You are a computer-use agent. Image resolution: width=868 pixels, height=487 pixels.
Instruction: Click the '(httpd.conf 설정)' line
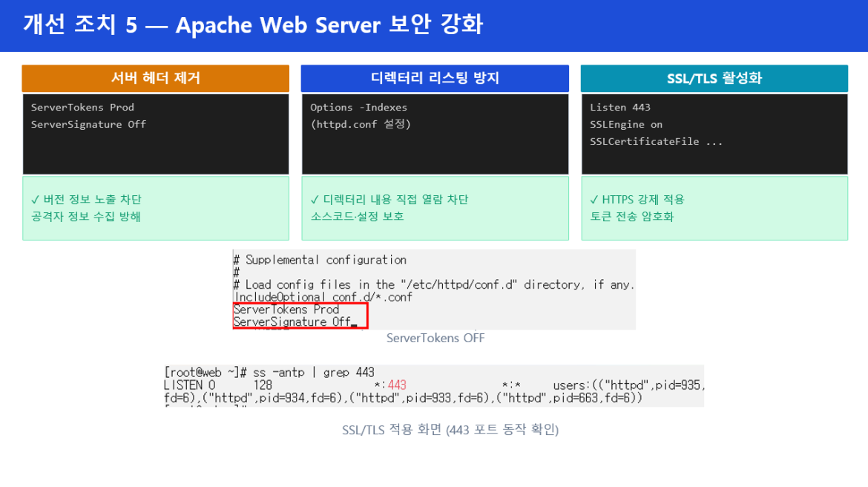coord(361,124)
